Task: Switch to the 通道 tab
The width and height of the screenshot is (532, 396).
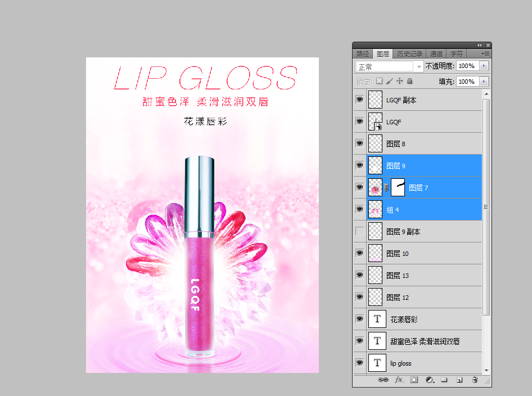Action: coord(436,54)
